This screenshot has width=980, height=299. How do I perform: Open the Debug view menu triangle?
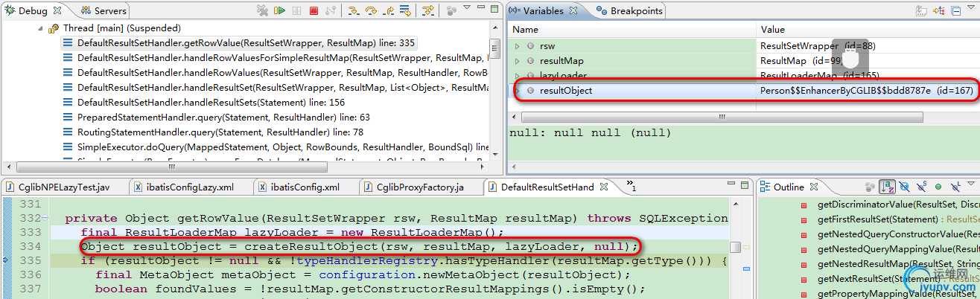pyautogui.click(x=467, y=7)
